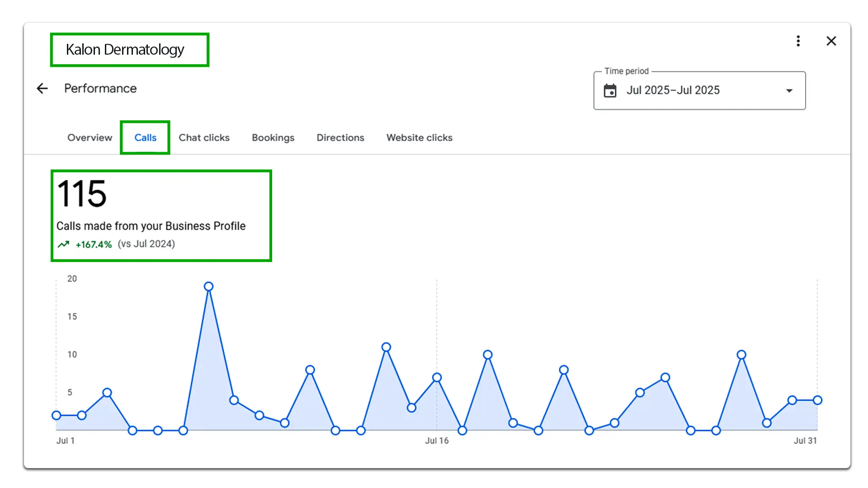
Task: Click the highest peak data point near 19
Action: click(208, 286)
